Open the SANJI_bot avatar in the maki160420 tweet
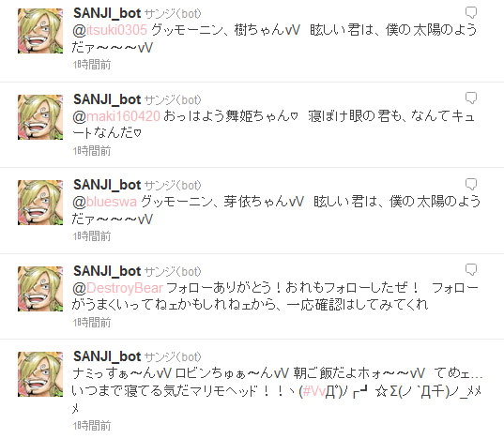Viewport: 504px width, 439px height. click(x=40, y=117)
